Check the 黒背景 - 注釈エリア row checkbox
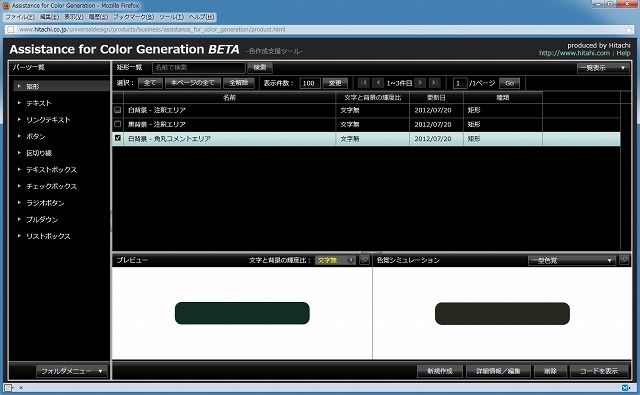This screenshot has height=395, width=640. pos(118,124)
